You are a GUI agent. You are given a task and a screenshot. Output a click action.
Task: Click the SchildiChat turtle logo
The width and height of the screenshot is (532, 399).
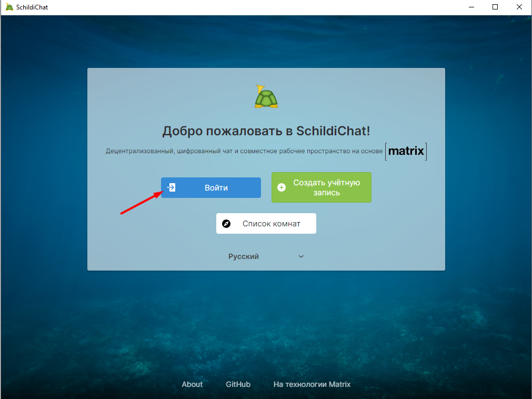pos(266,97)
